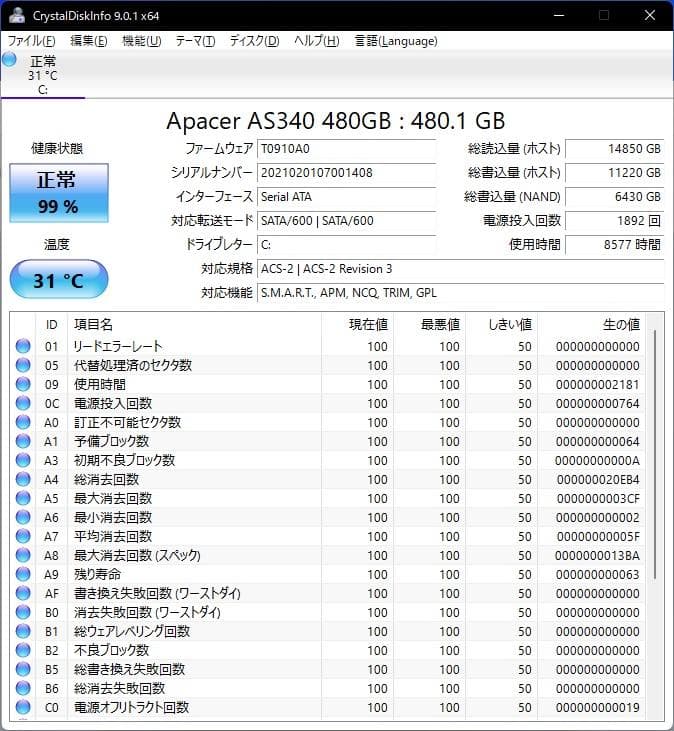Viewport: 674px width, 731px height.
Task: Open the 編集(E) menu
Action: (x=89, y=41)
